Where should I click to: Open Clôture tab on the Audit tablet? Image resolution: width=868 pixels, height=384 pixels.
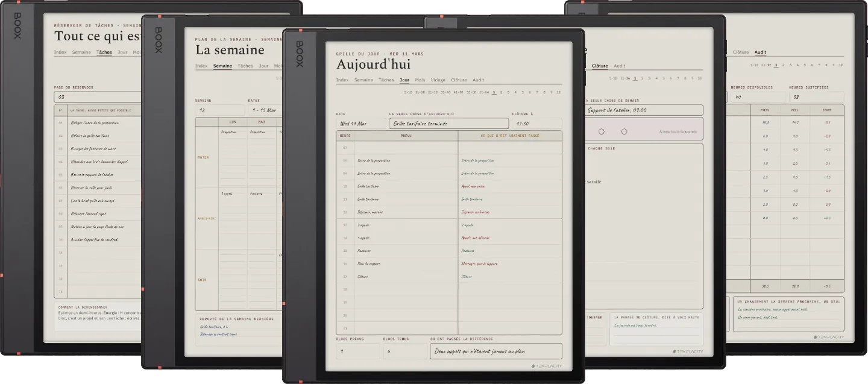coord(741,52)
